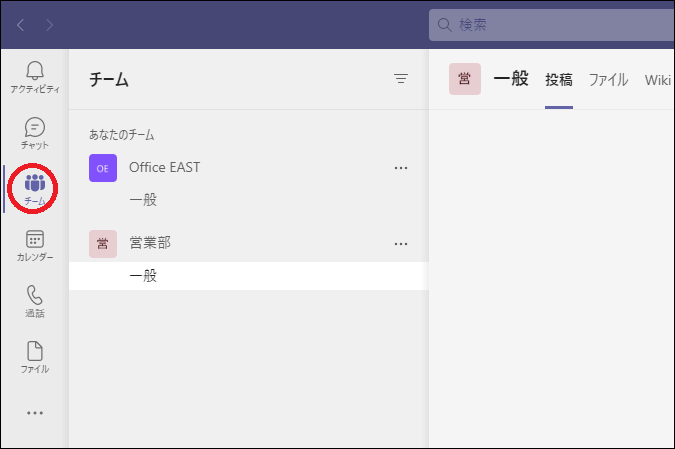Screen dimensions: 675x449
Task: Click the teams list filter icon
Action: click(401, 79)
